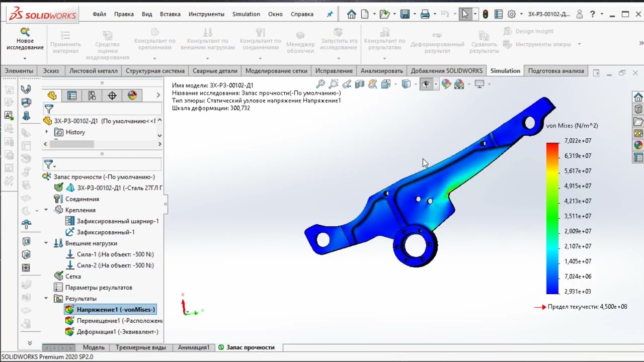Switch to the Подготовка анализа ribbon tab

556,71
